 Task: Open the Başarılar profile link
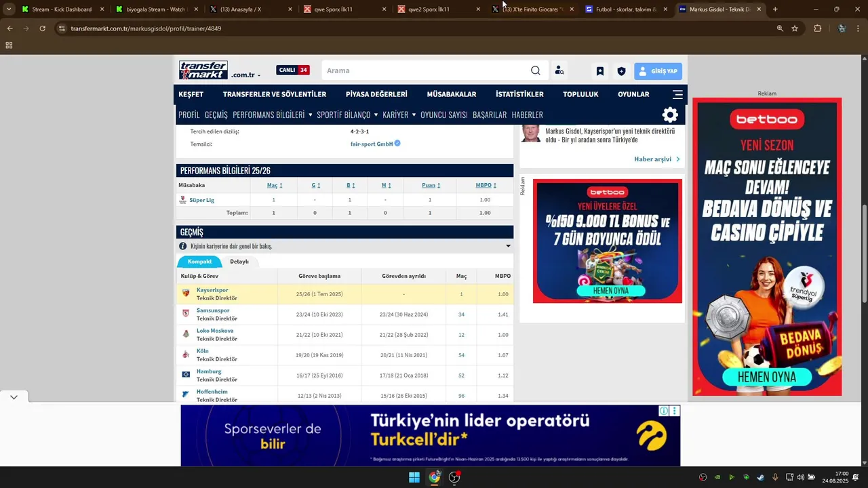coord(490,115)
